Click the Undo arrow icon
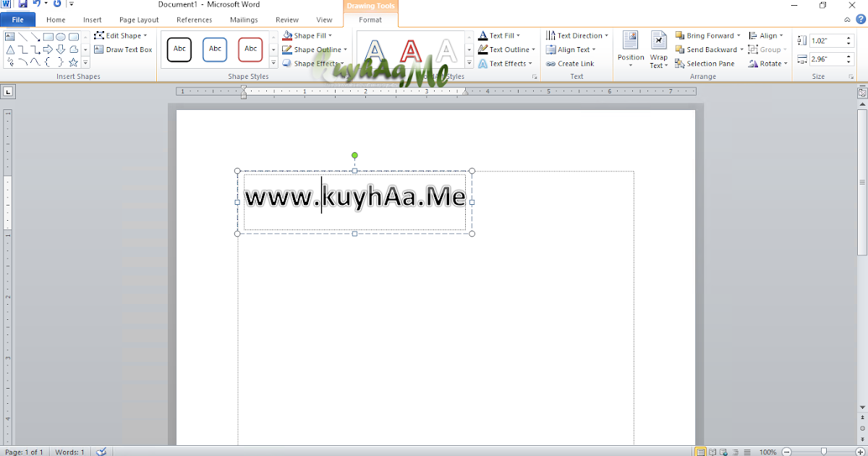The image size is (868, 456). 37,4
